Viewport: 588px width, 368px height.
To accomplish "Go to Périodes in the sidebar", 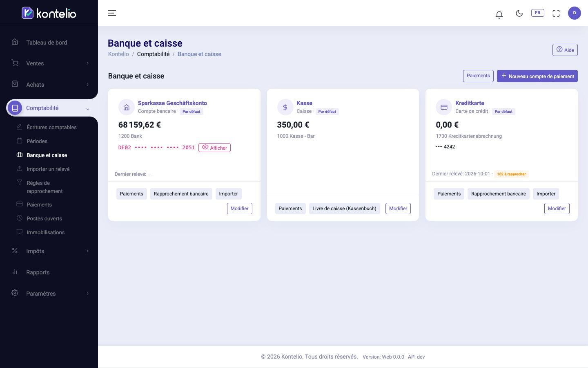I will pyautogui.click(x=37, y=141).
